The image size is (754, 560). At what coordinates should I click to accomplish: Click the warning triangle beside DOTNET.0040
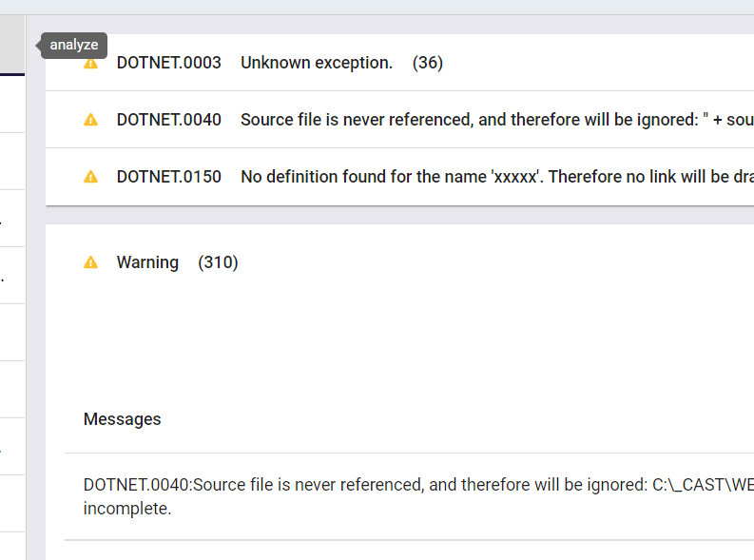point(90,120)
